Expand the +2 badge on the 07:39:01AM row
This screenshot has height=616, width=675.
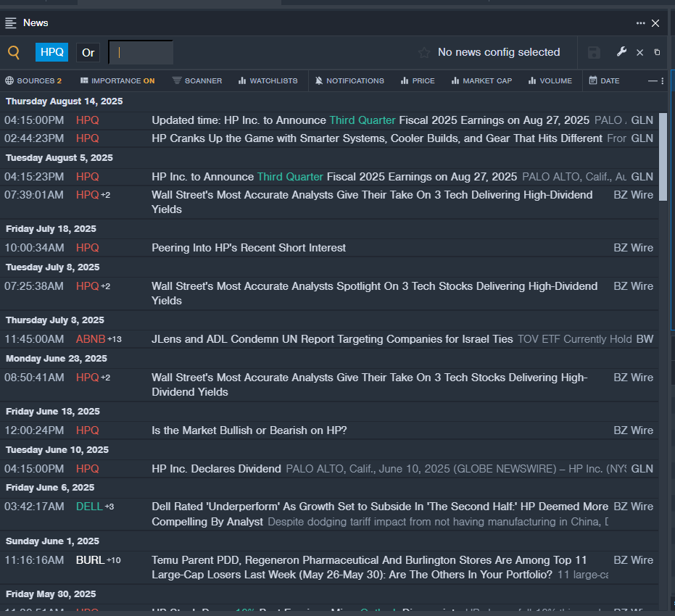pyautogui.click(x=105, y=195)
